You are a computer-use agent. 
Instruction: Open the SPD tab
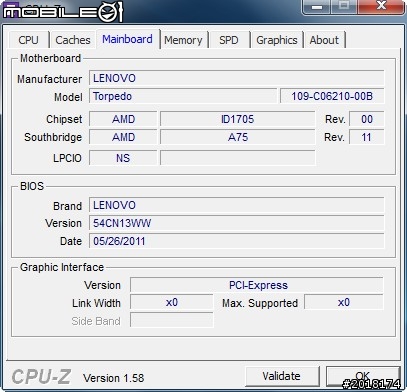tap(229, 40)
